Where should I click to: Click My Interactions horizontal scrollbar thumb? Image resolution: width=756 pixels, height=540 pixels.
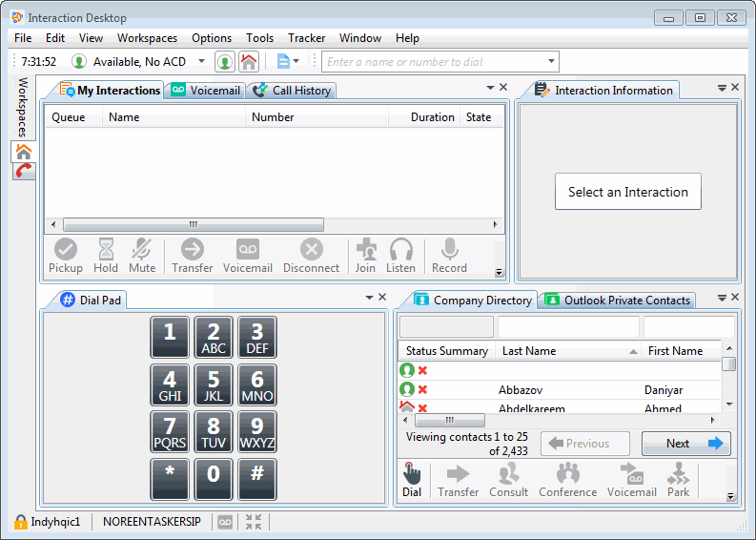tap(194, 225)
